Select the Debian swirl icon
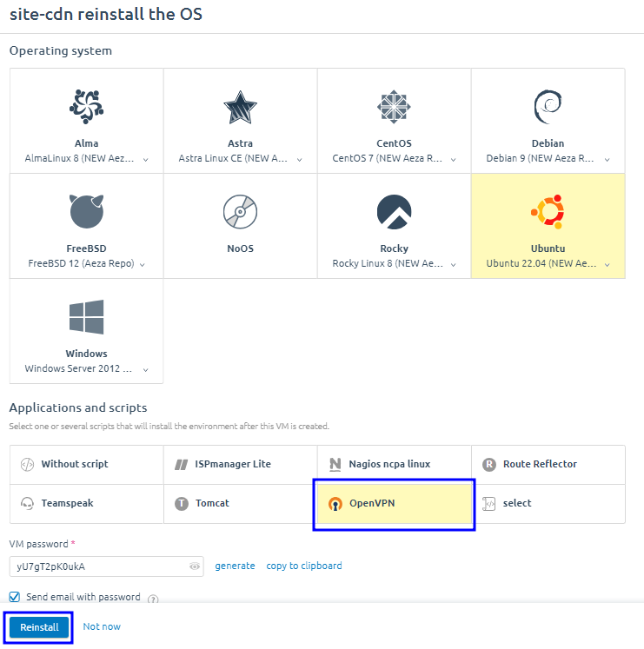The width and height of the screenshot is (644, 649). pos(548,107)
